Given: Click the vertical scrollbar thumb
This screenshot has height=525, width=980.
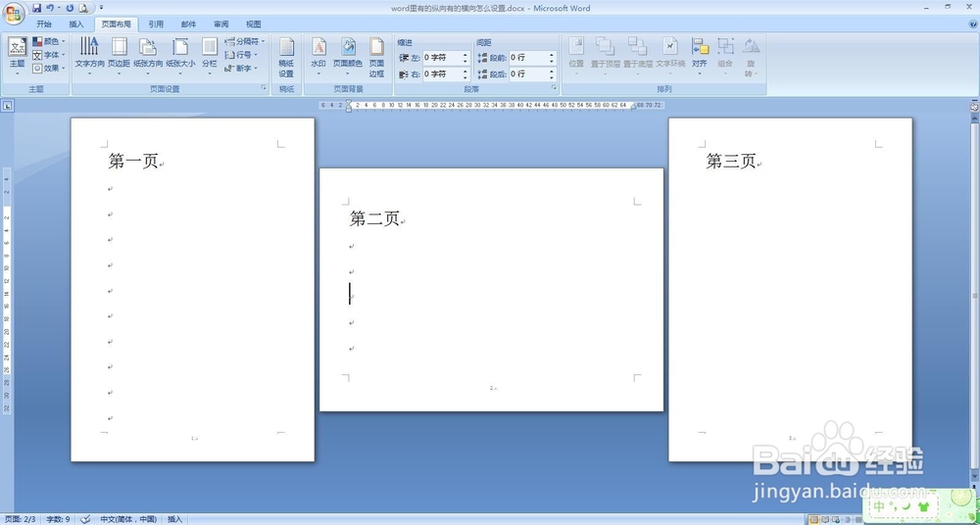Looking at the screenshot, I should [x=974, y=295].
